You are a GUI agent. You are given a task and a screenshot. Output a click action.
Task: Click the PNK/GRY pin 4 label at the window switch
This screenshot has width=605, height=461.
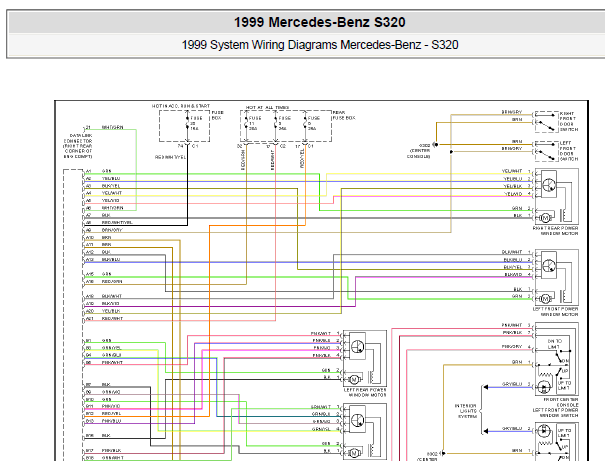coord(516,347)
